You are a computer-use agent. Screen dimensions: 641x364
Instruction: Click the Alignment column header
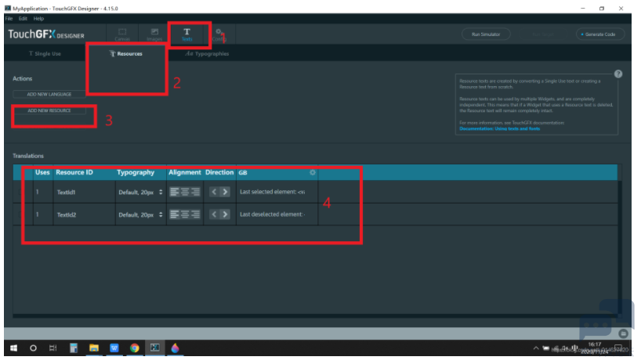pyautogui.click(x=185, y=172)
